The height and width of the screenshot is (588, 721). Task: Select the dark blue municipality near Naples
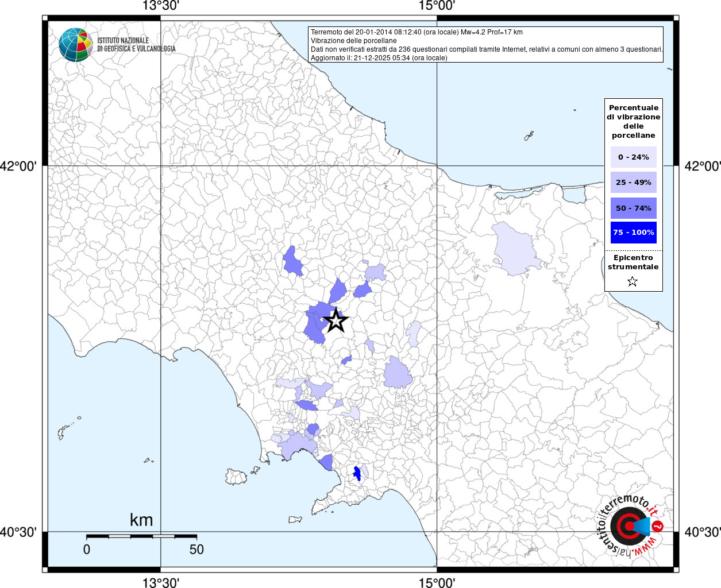(357, 474)
